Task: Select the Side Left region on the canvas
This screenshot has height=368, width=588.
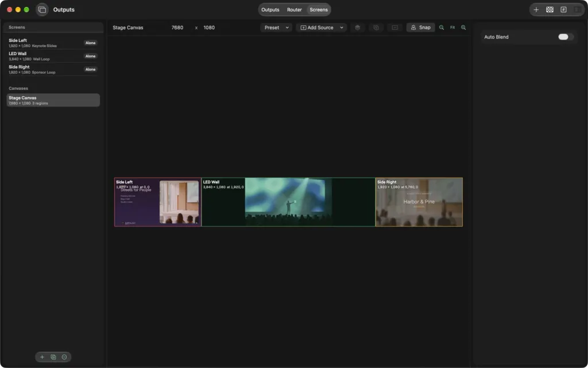Action: click(x=158, y=202)
